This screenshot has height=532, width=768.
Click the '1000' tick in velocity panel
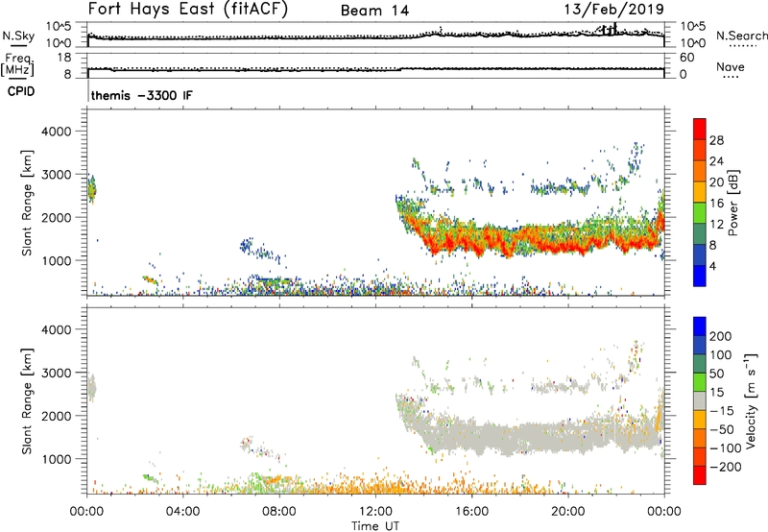pos(57,459)
